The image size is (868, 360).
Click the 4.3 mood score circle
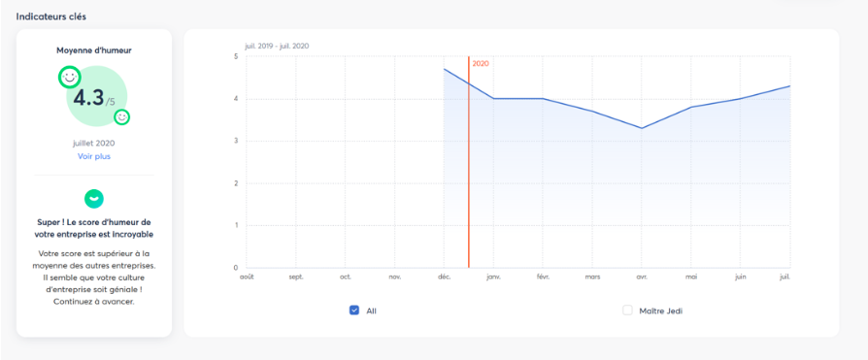tap(97, 98)
